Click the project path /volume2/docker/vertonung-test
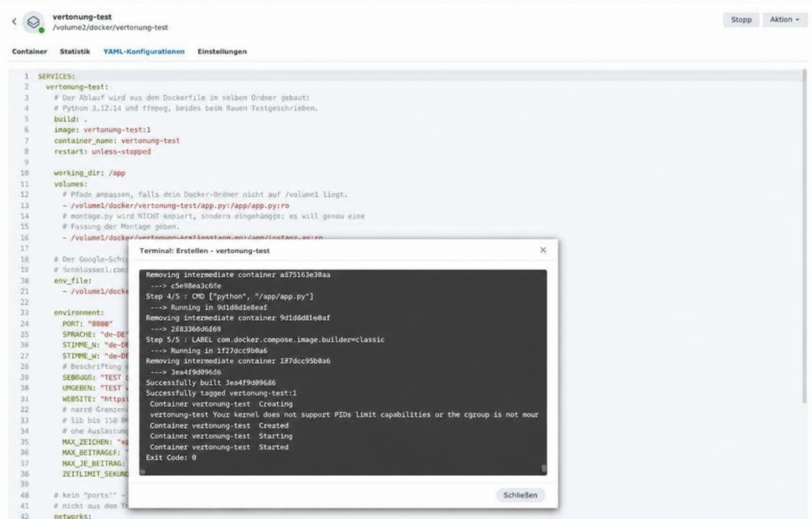The width and height of the screenshot is (812, 519). 110,28
